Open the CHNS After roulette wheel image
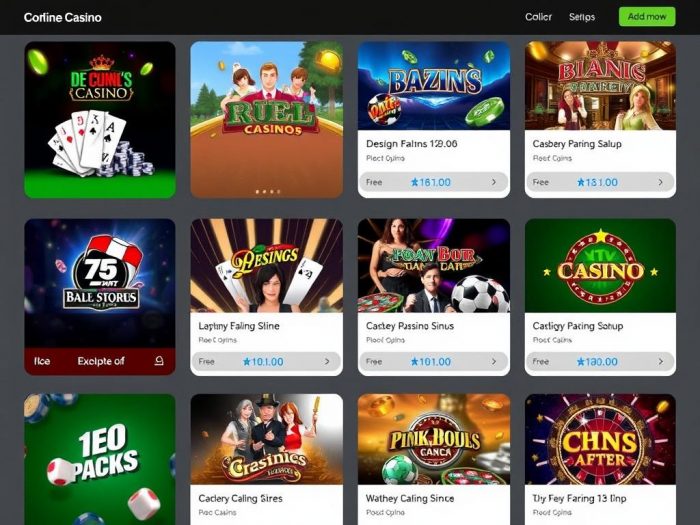 pyautogui.click(x=600, y=439)
